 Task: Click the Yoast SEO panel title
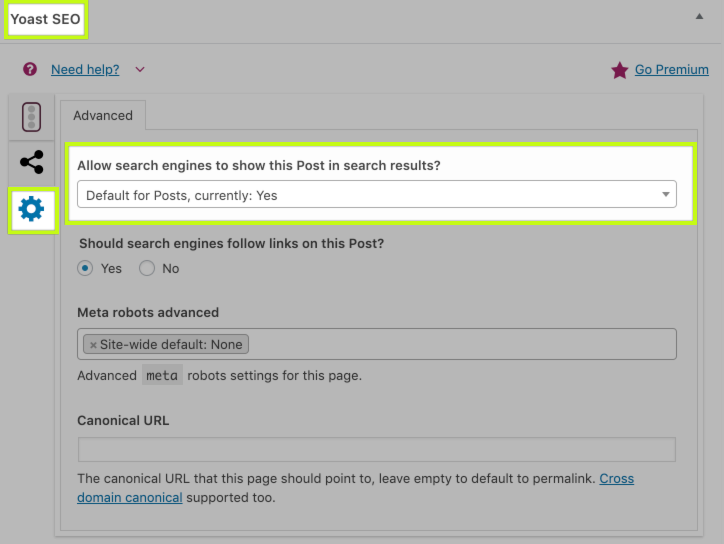tap(46, 19)
